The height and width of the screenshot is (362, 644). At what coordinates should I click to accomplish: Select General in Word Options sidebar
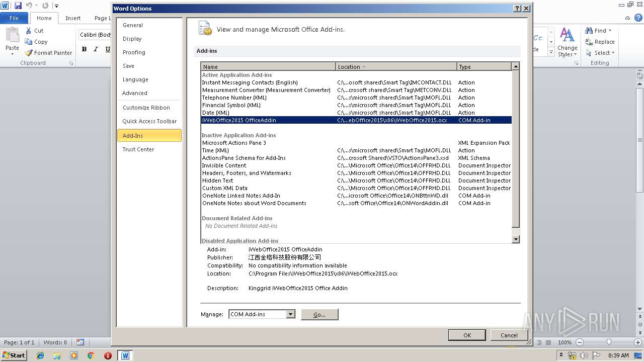pyautogui.click(x=149, y=25)
